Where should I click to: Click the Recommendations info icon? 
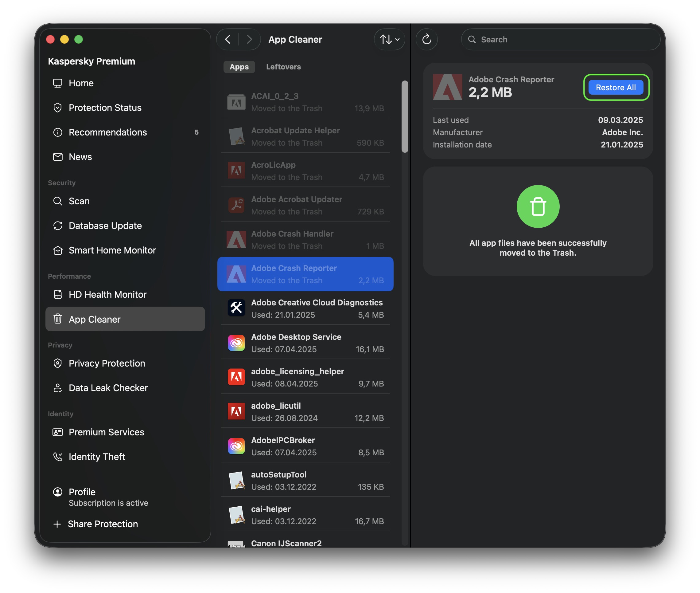[x=57, y=132]
